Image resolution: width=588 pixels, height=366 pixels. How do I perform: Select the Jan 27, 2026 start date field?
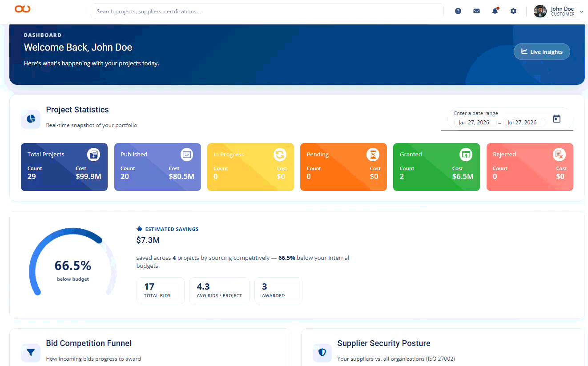point(474,123)
